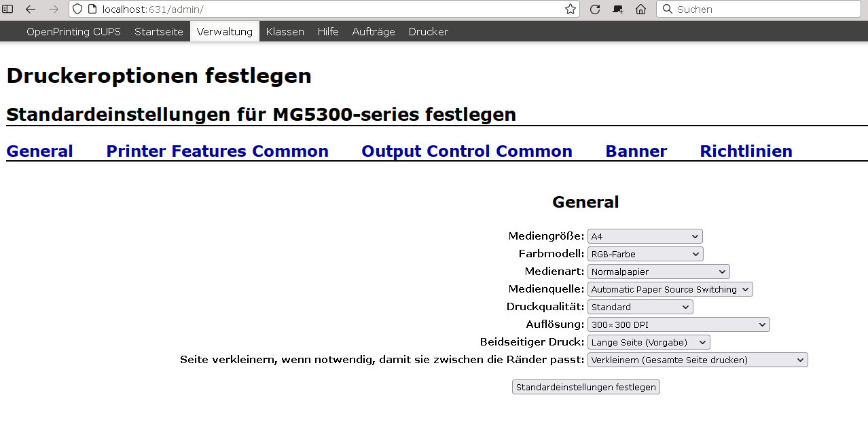This screenshot has height=448, width=868.
Task: Click the extensions icon in toolbar
Action: [x=617, y=10]
